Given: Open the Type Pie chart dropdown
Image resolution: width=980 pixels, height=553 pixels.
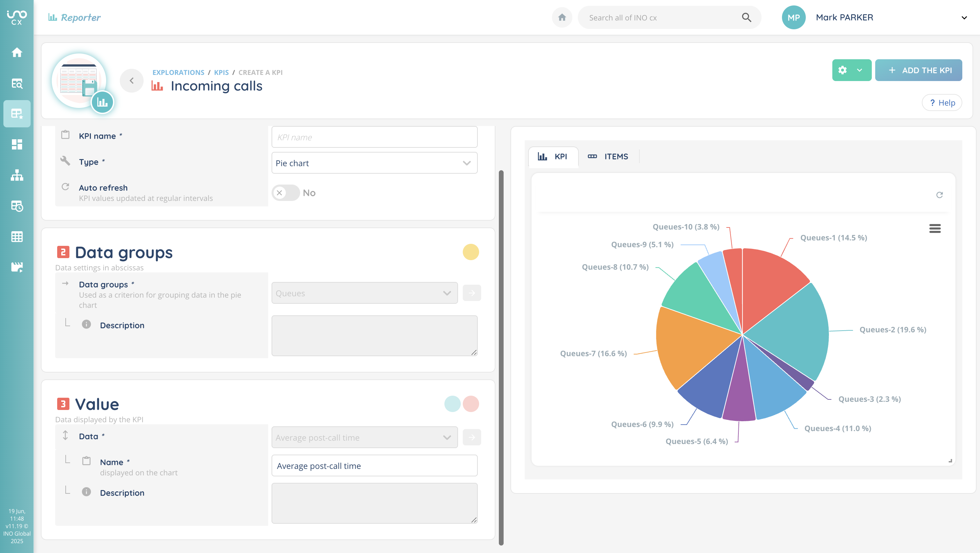Looking at the screenshot, I should coord(374,163).
